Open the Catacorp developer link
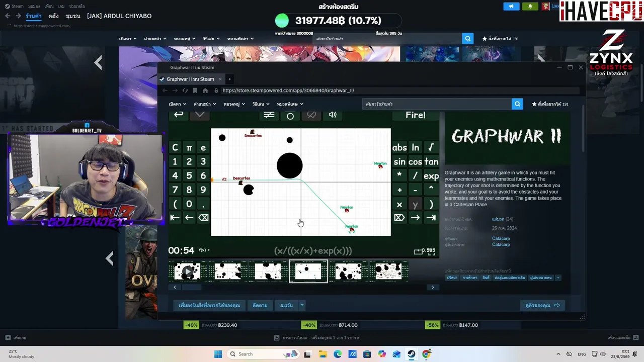644x362 pixels. pyautogui.click(x=501, y=239)
